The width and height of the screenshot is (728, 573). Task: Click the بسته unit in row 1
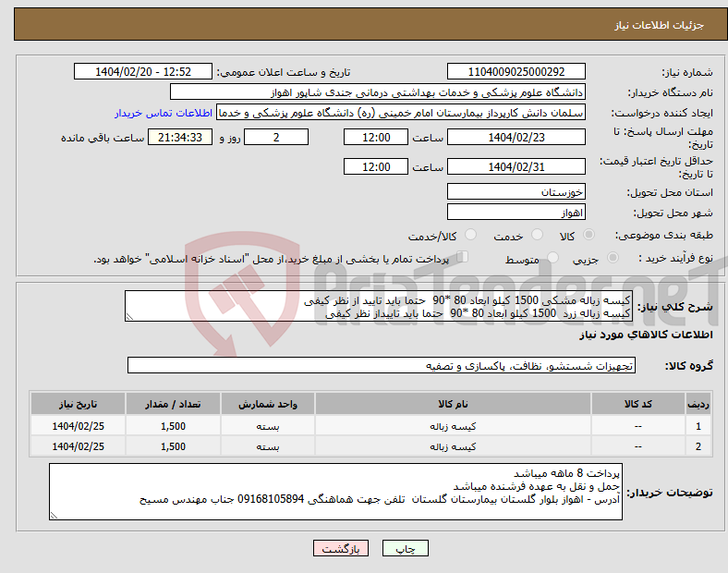click(268, 426)
